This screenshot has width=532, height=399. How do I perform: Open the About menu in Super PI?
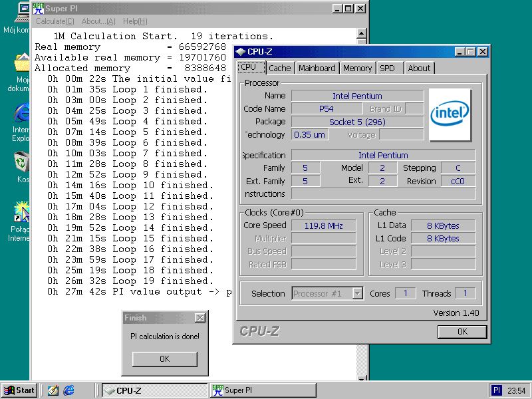pos(98,21)
